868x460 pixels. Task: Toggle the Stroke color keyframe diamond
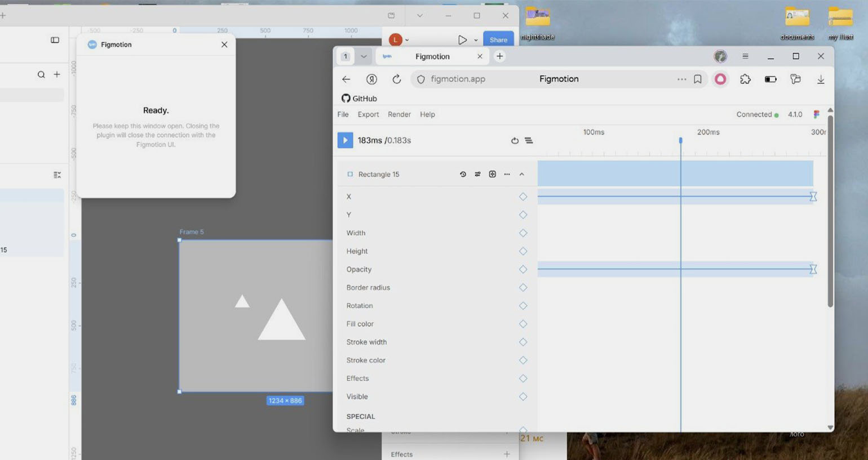point(523,360)
